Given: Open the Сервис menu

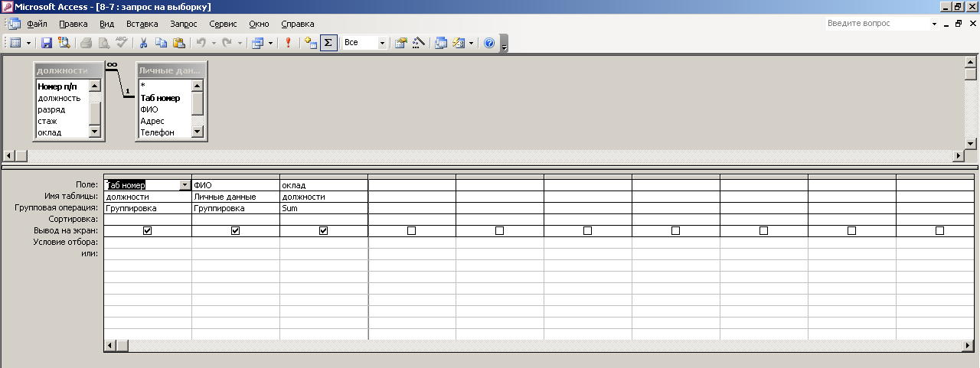Looking at the screenshot, I should (222, 24).
